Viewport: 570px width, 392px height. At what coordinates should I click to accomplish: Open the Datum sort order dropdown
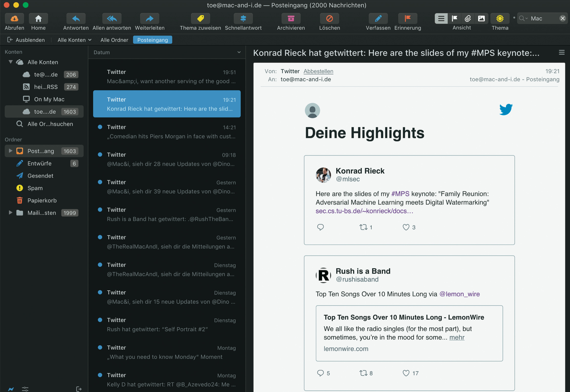239,52
